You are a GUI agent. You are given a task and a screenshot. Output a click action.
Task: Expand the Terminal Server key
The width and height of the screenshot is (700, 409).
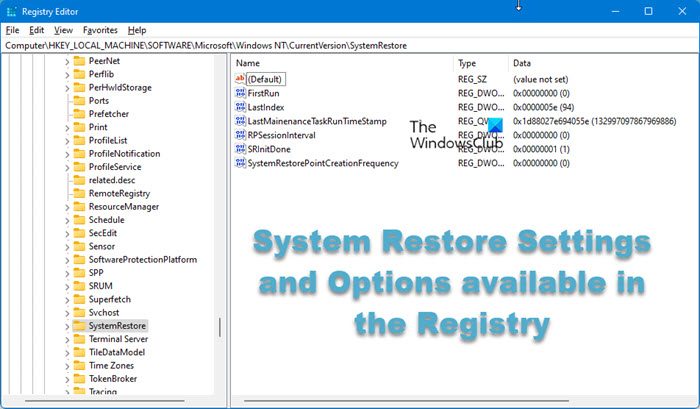tap(67, 339)
